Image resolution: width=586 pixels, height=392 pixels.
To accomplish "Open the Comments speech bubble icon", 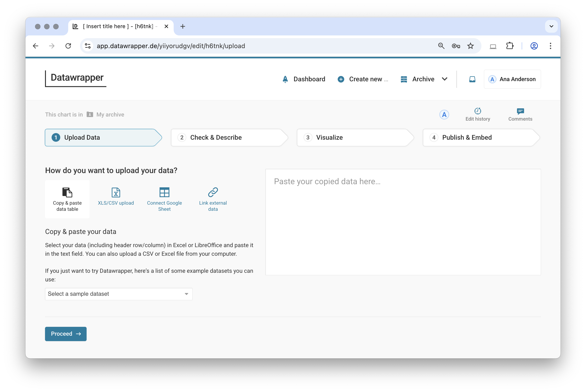I will point(520,111).
